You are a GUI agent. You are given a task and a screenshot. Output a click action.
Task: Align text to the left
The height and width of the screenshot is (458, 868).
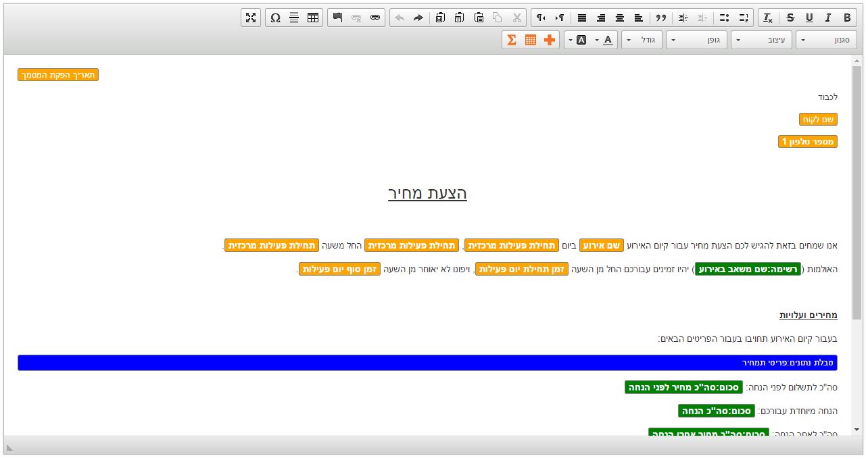pyautogui.click(x=639, y=18)
